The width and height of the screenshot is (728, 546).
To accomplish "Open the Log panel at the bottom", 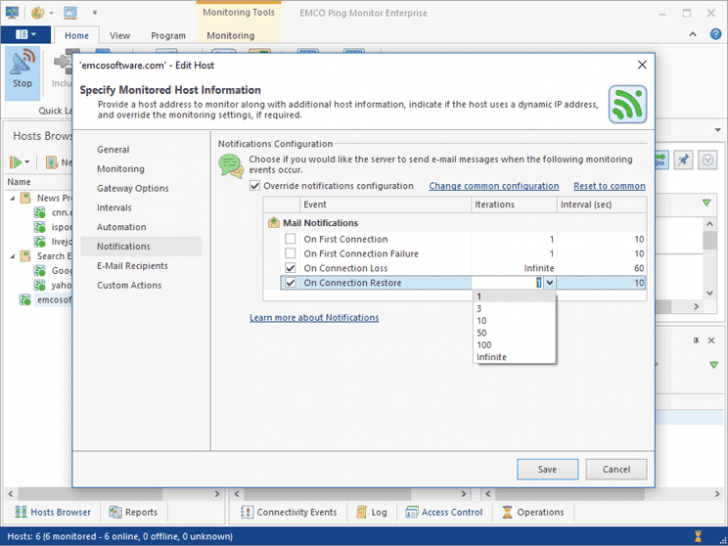I will click(371, 512).
